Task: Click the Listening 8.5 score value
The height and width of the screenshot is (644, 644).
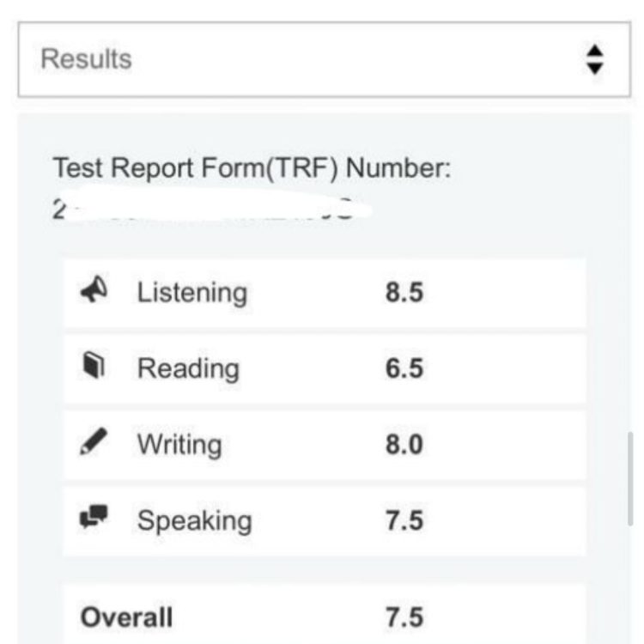Action: (404, 293)
